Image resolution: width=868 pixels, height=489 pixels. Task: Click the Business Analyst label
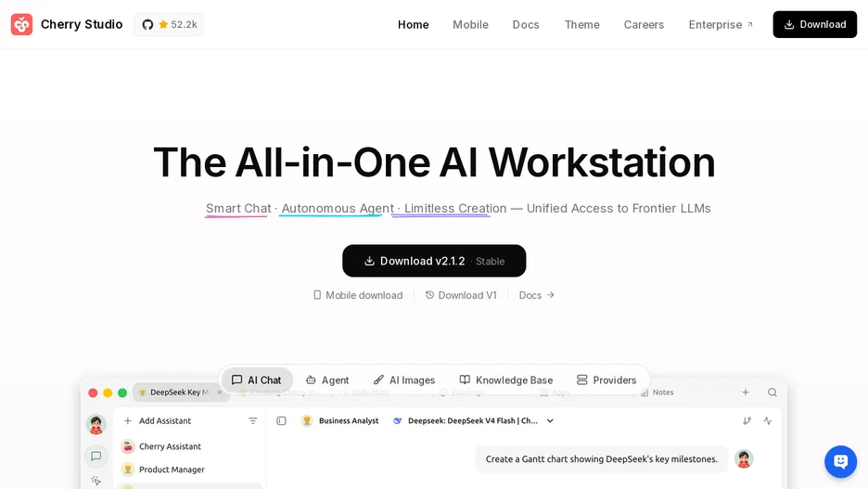point(349,421)
